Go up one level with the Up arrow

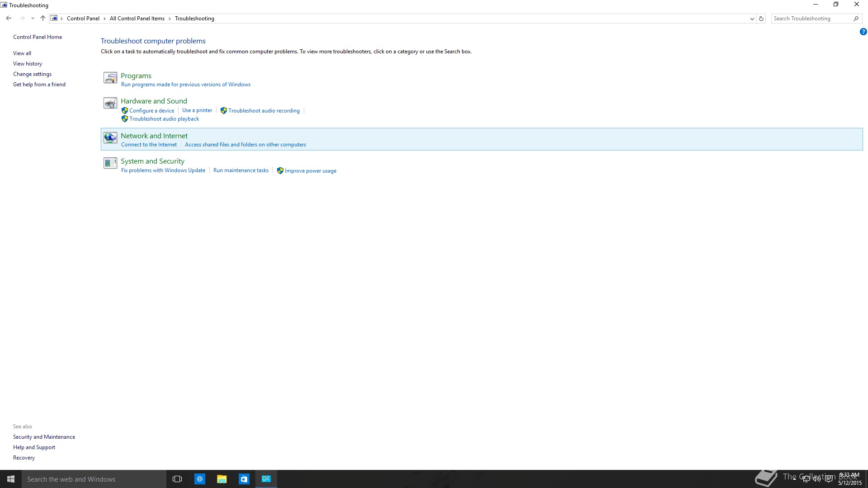point(43,19)
